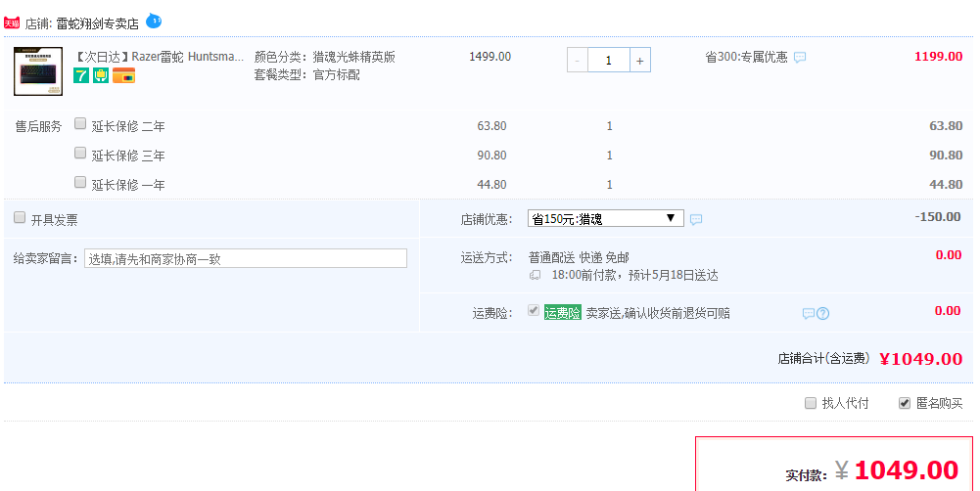Screen dimensions: 980x491
Task: Enable 开具发票 invoice checkbox
Action: tap(20, 217)
